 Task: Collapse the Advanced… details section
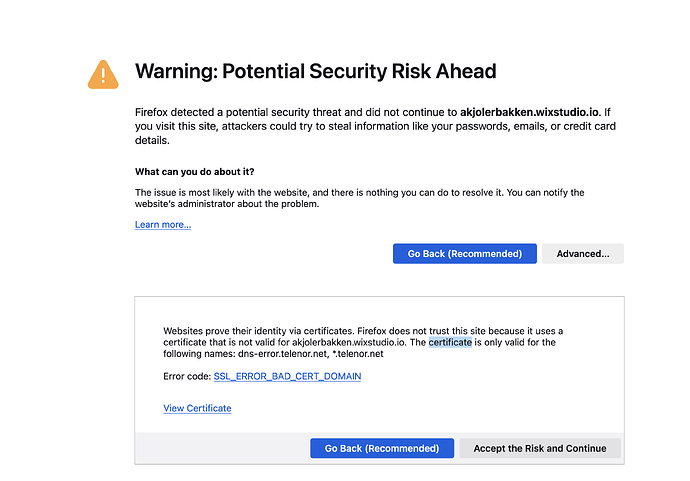tap(583, 254)
